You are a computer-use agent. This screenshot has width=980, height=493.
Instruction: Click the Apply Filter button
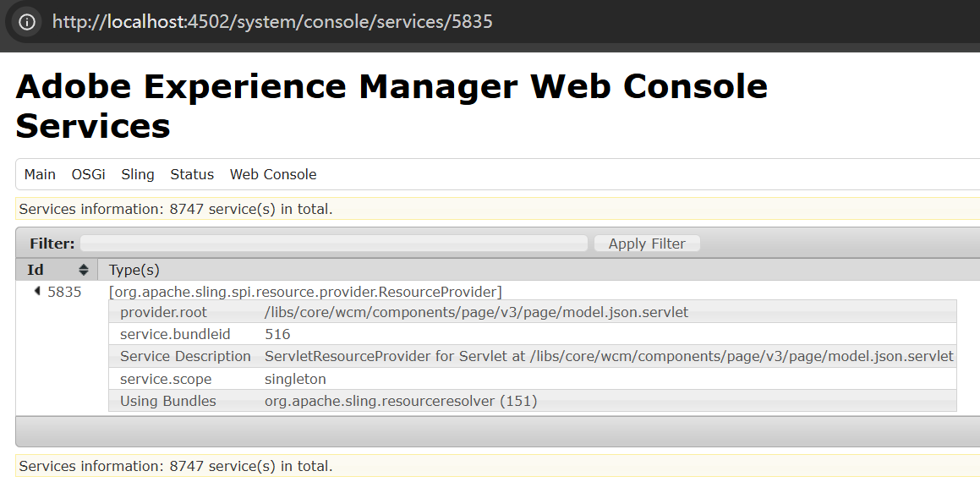pos(647,244)
